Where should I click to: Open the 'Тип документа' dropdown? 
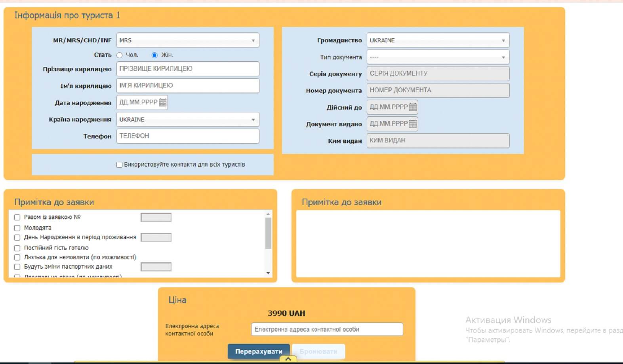(x=438, y=57)
